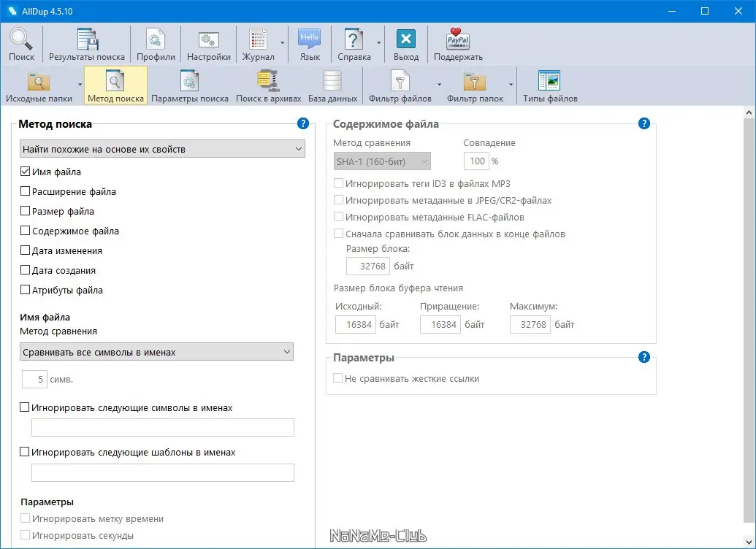Open the Параметры поиска section

pos(189,86)
